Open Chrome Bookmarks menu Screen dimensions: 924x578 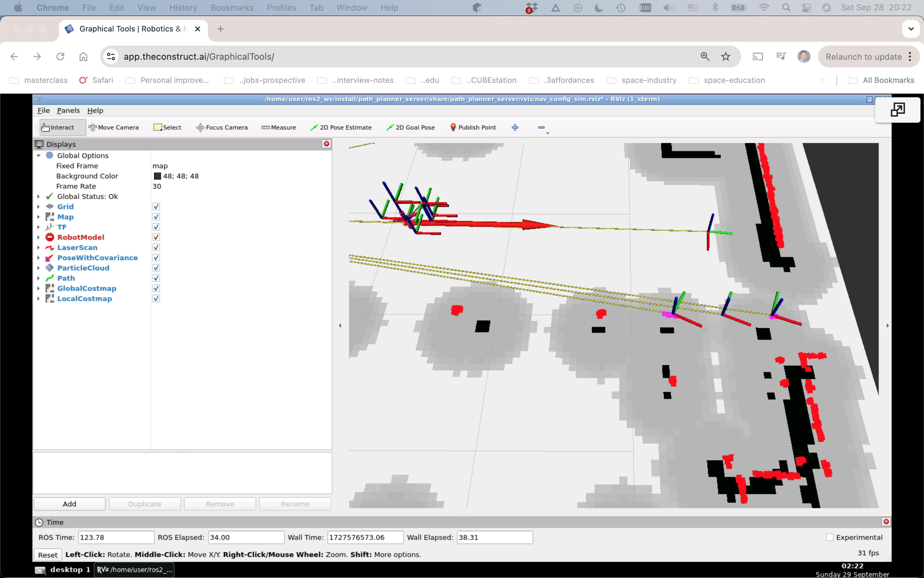tap(232, 8)
